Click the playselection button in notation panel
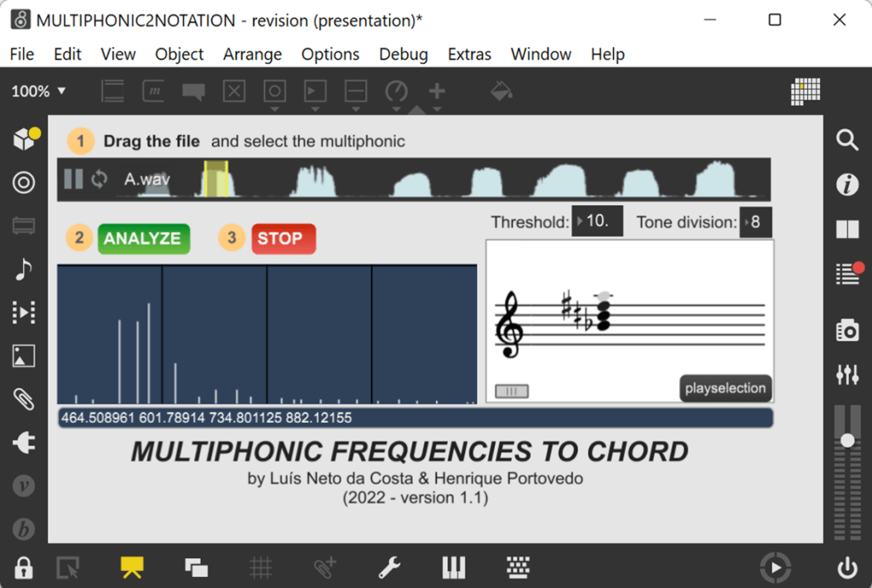This screenshot has width=872, height=588. tap(725, 388)
